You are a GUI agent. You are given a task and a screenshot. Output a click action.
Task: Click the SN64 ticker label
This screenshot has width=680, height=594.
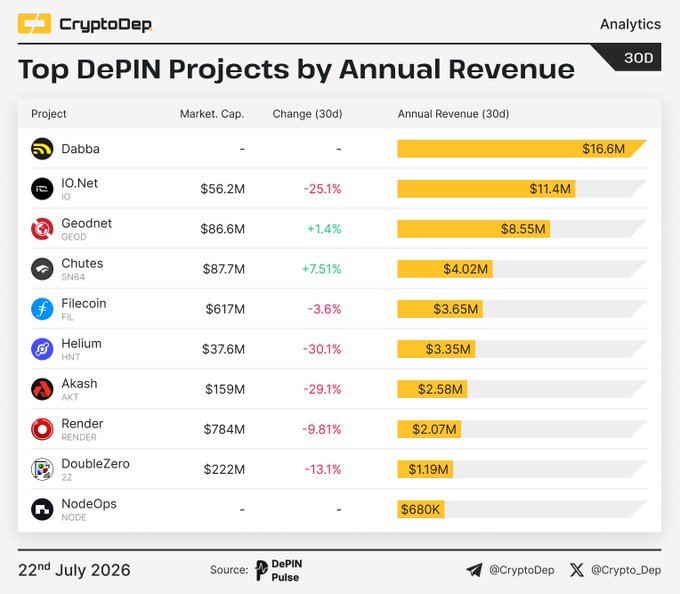coord(73,277)
